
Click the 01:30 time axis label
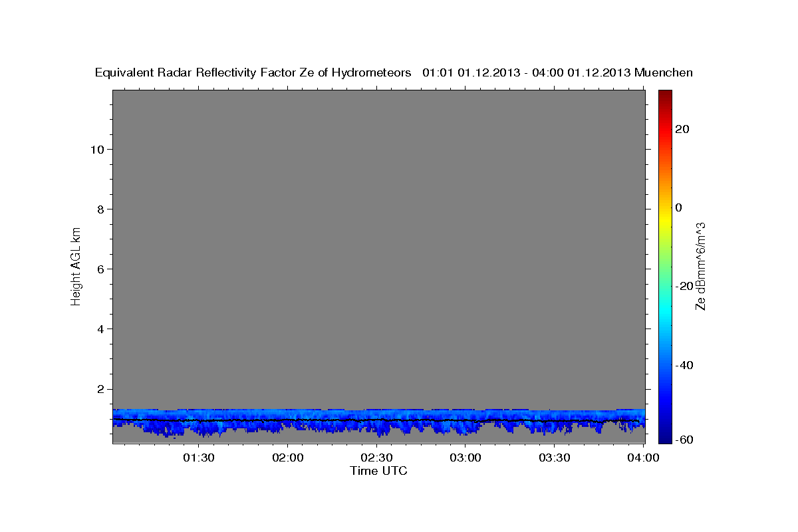tap(199, 458)
